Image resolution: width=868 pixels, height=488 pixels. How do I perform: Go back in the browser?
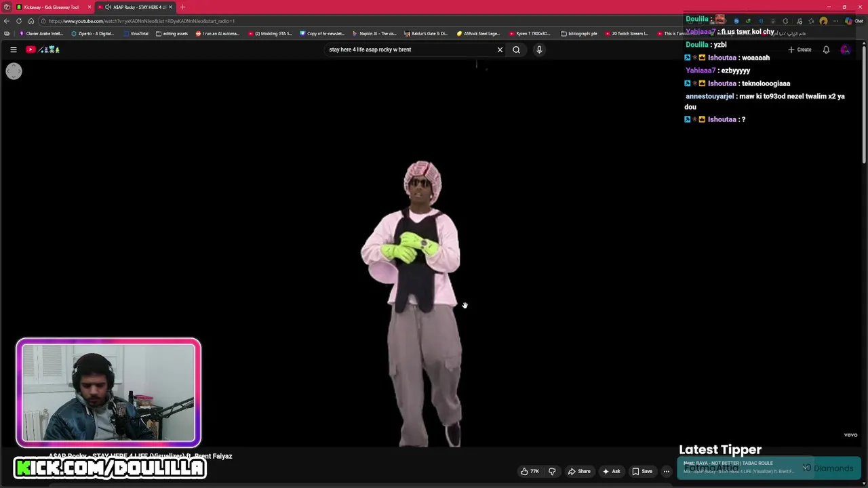(x=7, y=21)
